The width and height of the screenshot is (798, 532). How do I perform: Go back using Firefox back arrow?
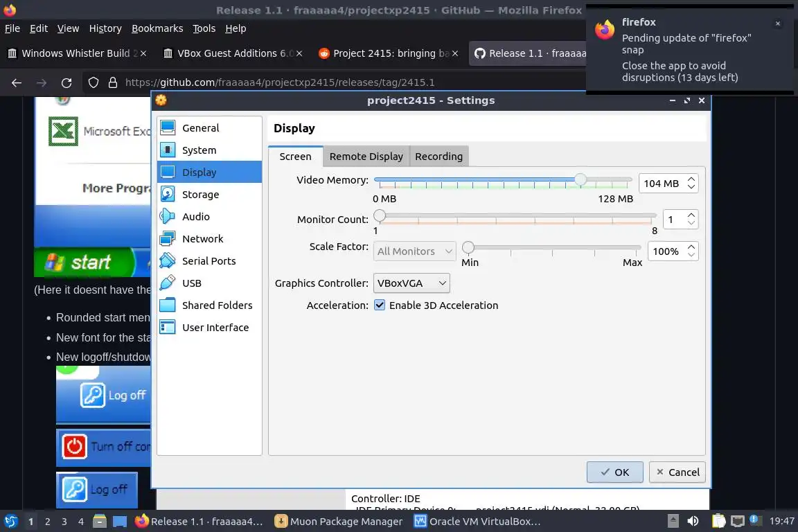point(17,82)
